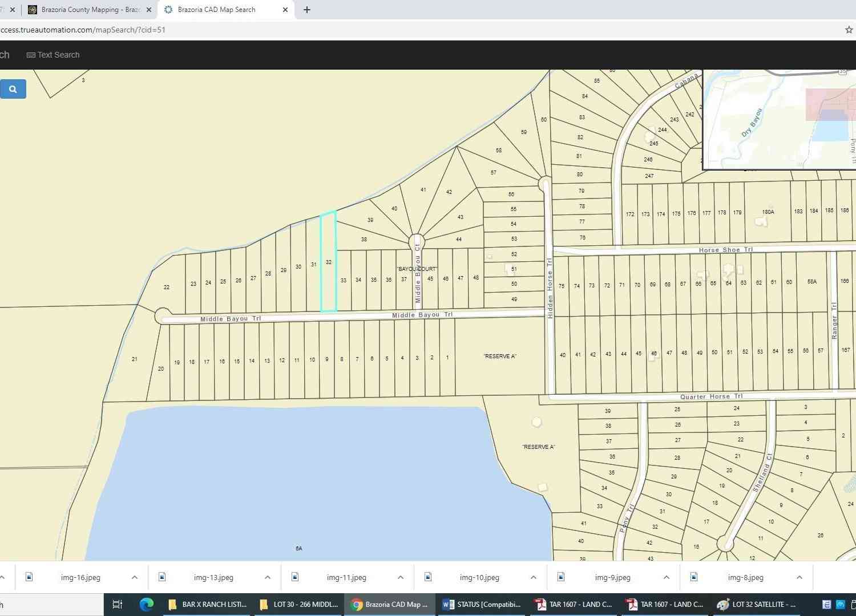The height and width of the screenshot is (616, 856).
Task: Select lot 243 near Cabana
Action: click(x=675, y=120)
